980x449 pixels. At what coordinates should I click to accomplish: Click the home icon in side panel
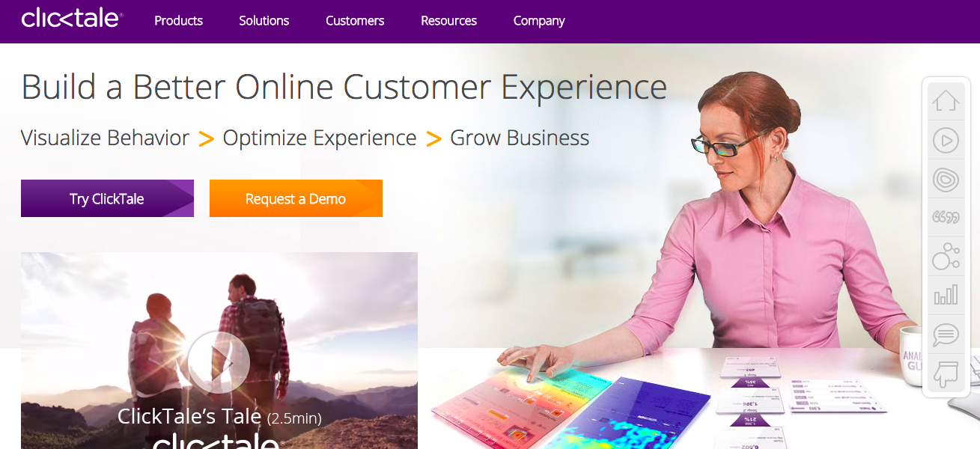(946, 100)
